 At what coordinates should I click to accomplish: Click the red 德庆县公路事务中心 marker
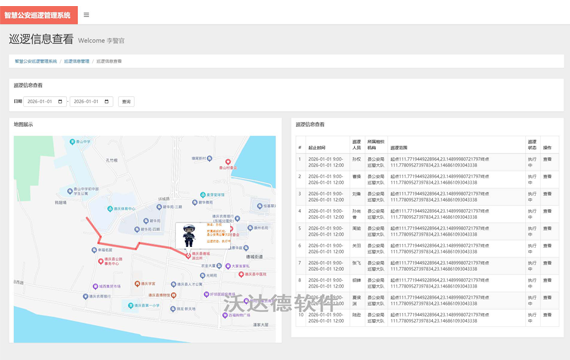coord(101,261)
